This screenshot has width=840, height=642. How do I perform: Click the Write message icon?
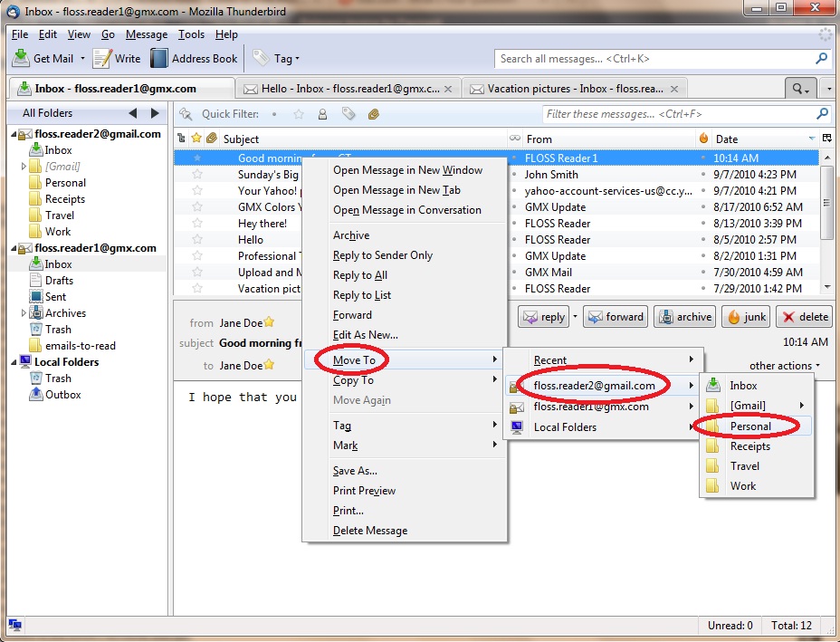(117, 58)
